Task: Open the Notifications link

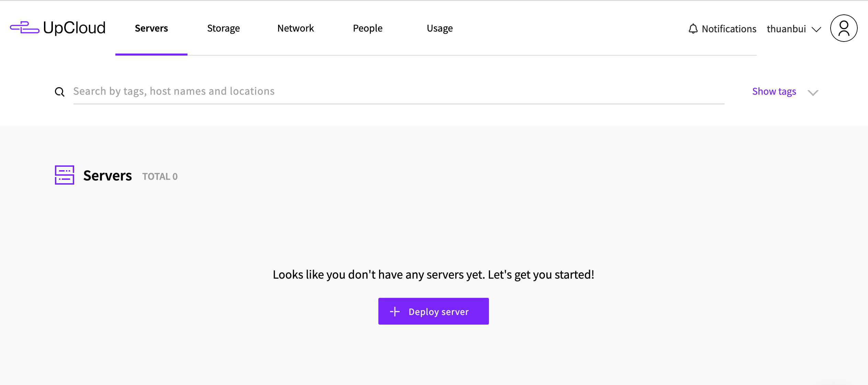Action: pos(729,29)
